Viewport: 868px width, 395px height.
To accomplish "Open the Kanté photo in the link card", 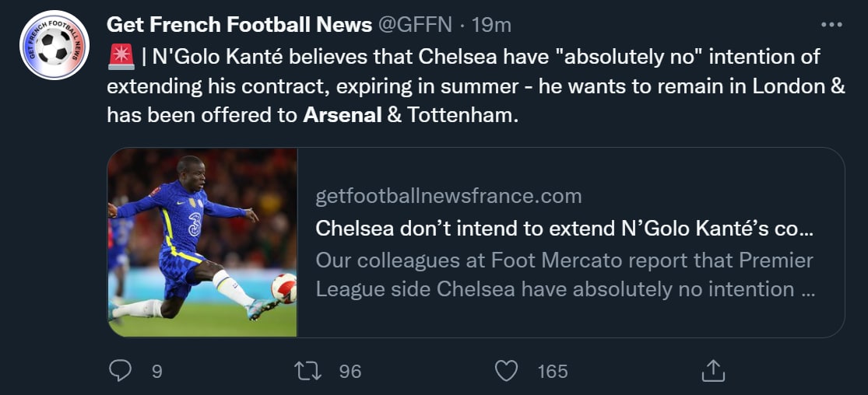I will pyautogui.click(x=202, y=243).
